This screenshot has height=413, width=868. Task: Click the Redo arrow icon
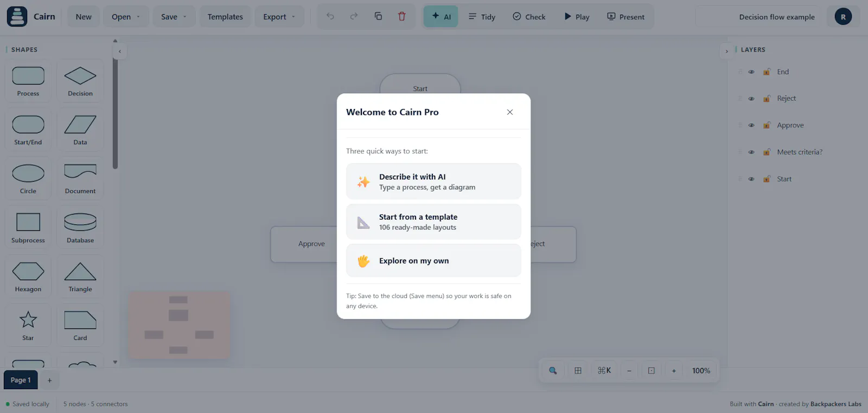click(354, 16)
